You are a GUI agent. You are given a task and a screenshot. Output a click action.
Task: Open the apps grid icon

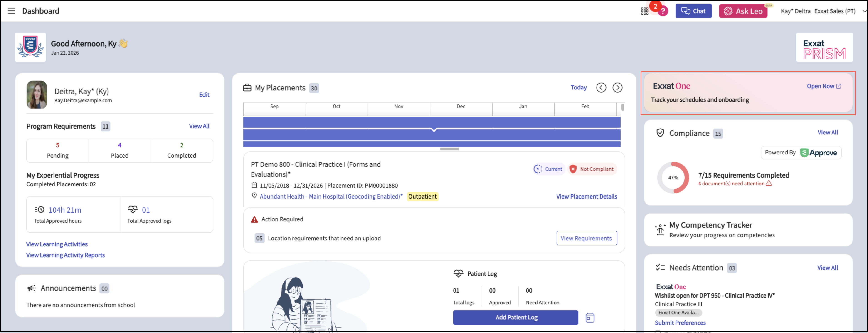coord(644,11)
